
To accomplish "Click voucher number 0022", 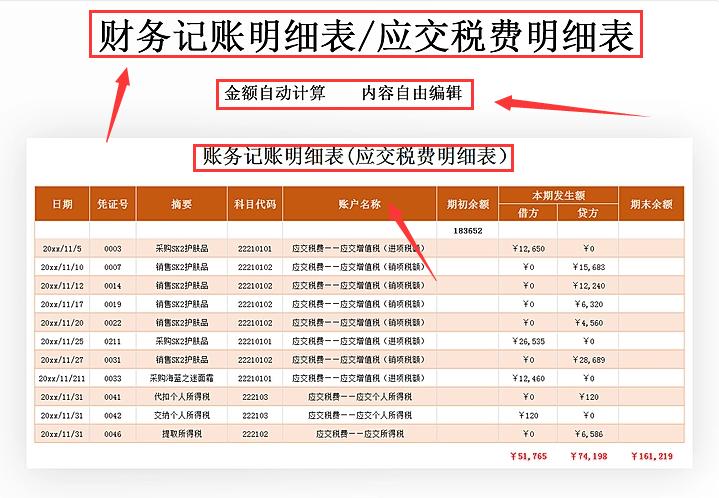I will coord(112,323).
